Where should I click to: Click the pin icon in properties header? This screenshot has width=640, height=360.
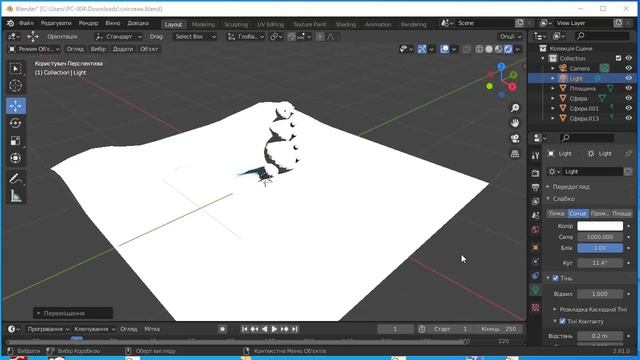[628, 153]
